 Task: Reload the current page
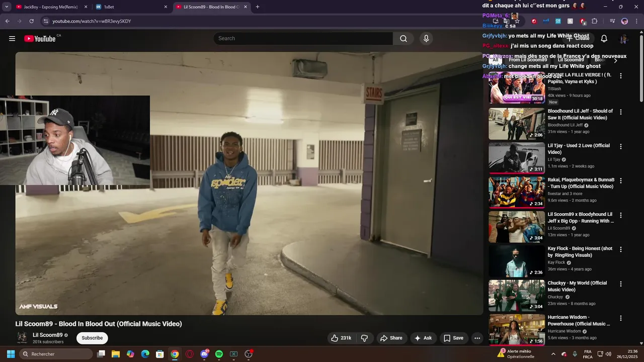(31, 21)
